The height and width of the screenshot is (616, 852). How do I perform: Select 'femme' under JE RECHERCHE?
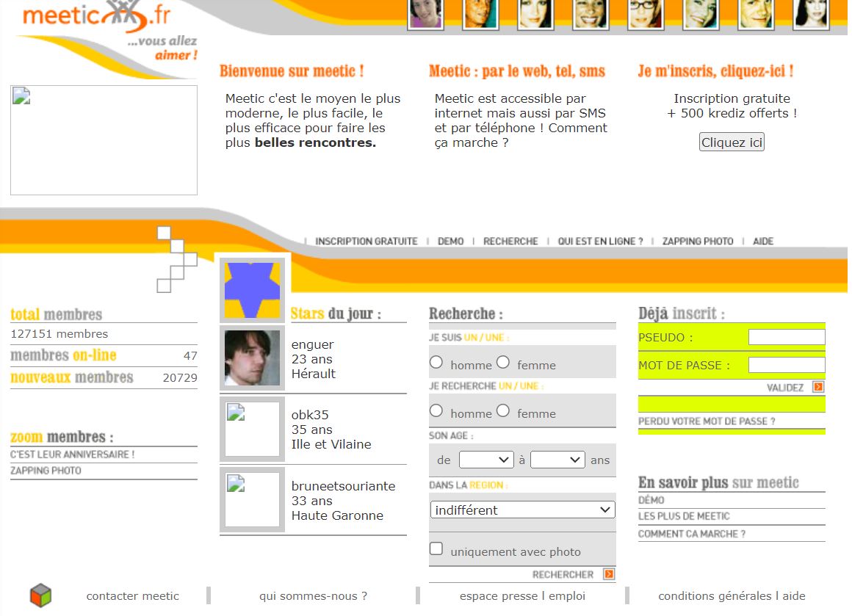(503, 410)
